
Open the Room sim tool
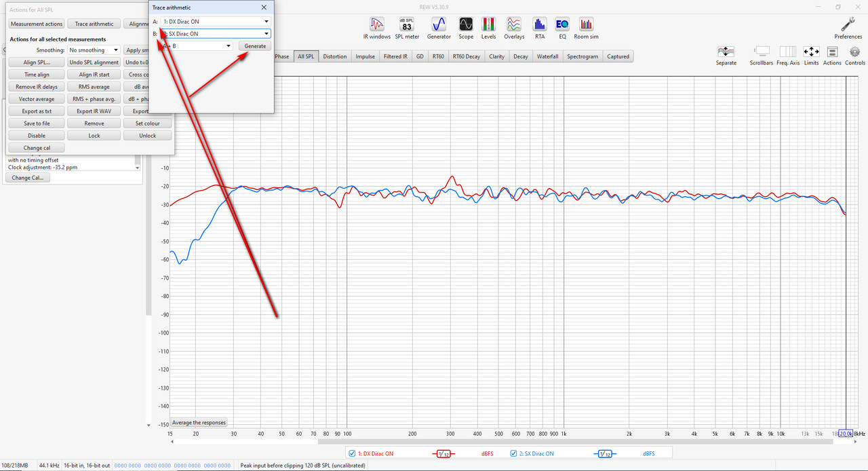[586, 28]
